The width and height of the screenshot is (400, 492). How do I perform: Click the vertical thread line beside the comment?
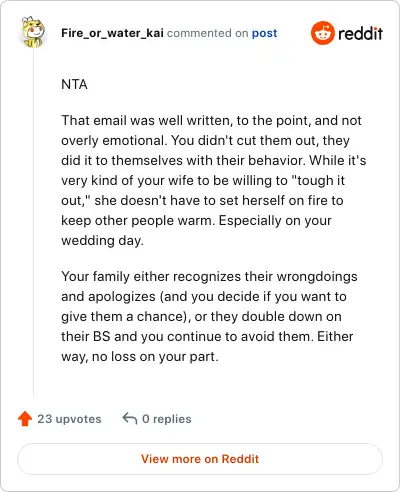click(33, 222)
